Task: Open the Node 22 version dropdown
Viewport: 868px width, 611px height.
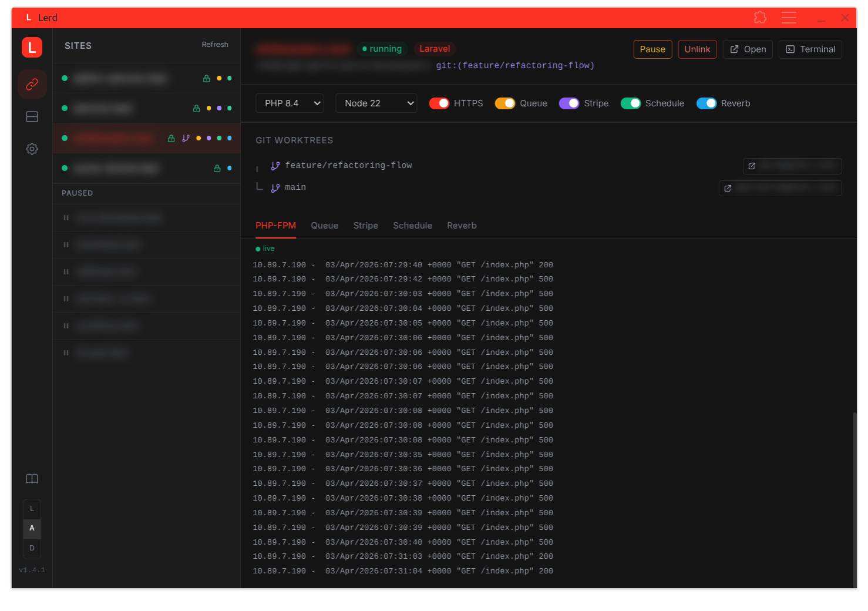Action: 376,103
